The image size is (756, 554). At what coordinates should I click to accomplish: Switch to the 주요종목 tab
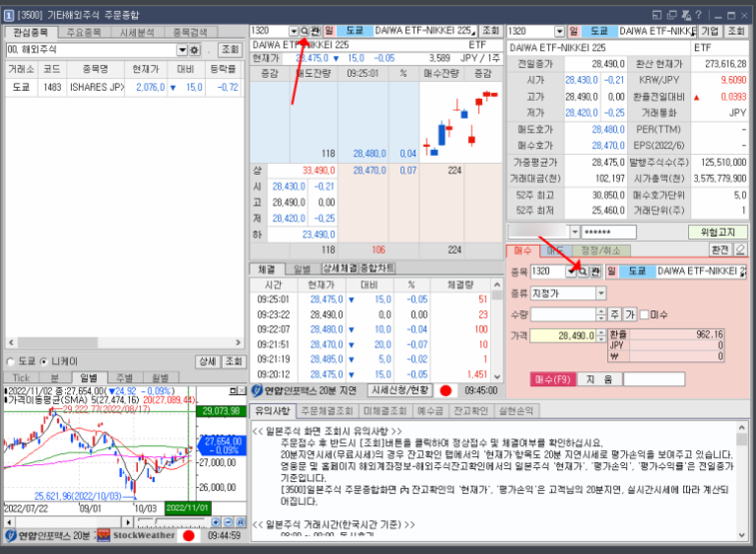(84, 33)
